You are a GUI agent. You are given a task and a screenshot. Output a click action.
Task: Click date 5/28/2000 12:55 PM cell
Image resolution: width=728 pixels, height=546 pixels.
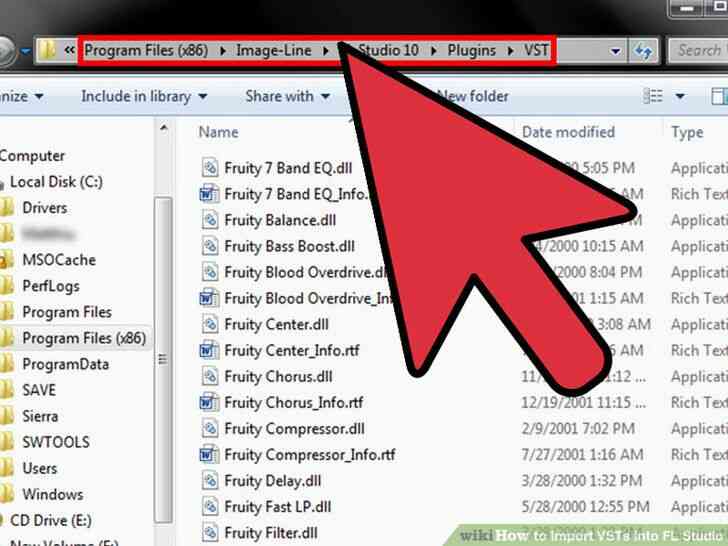[x=585, y=507]
